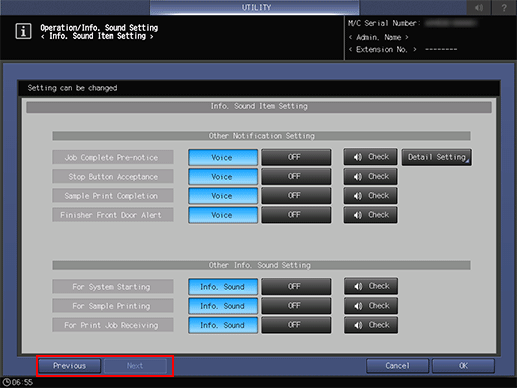Go to the Previous settings page
The image size is (517, 388).
click(69, 366)
